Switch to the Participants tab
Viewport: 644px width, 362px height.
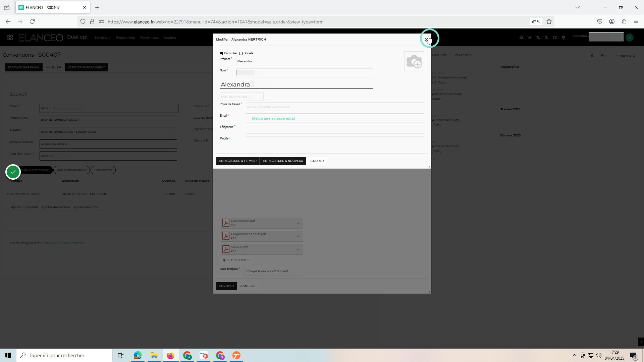[103, 170]
